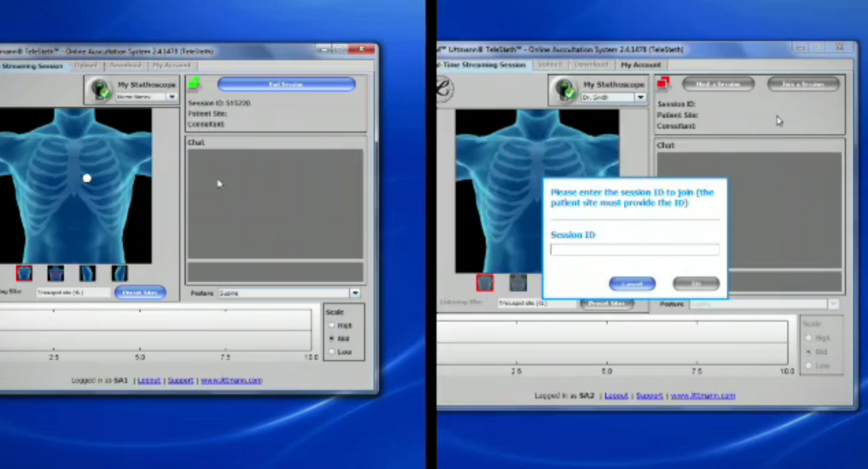
Task: Select front torso view thumbnail in left window
Action: (x=24, y=273)
